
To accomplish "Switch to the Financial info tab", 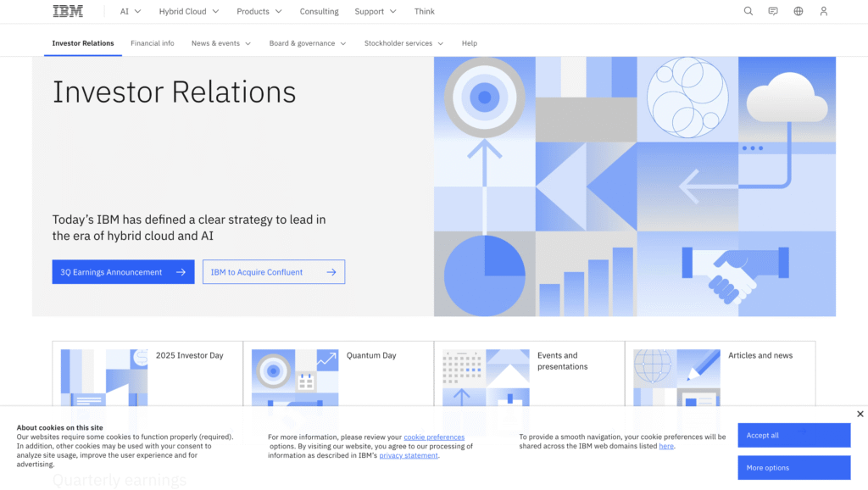I will pyautogui.click(x=153, y=43).
